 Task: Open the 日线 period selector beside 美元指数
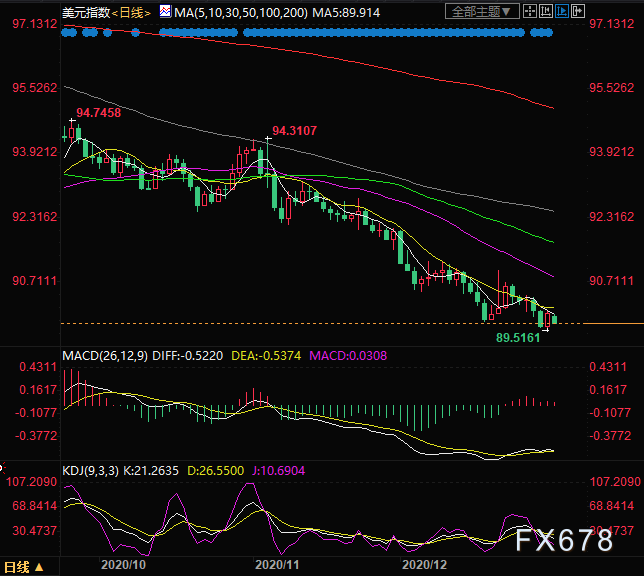(x=131, y=13)
